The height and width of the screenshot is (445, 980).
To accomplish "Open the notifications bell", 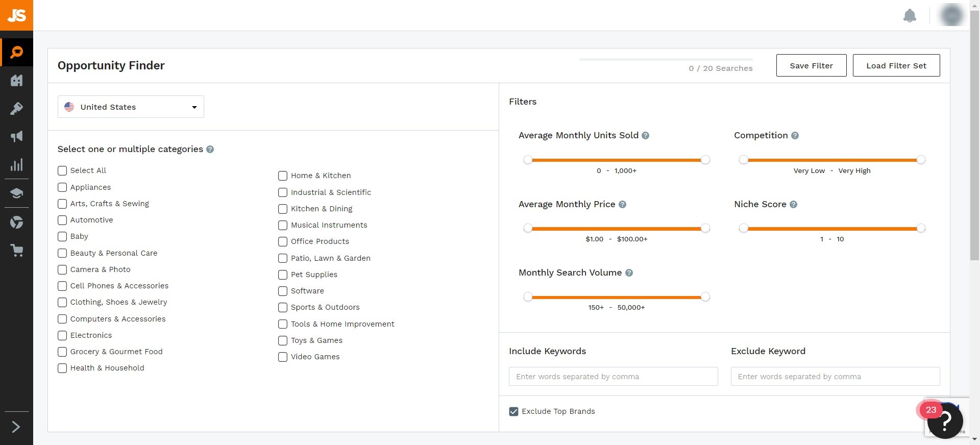I will (910, 16).
